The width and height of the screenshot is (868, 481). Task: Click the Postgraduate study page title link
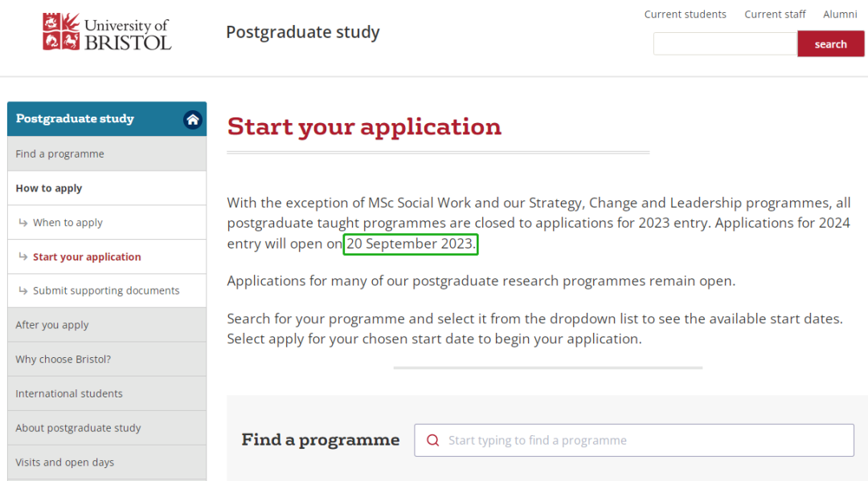303,32
